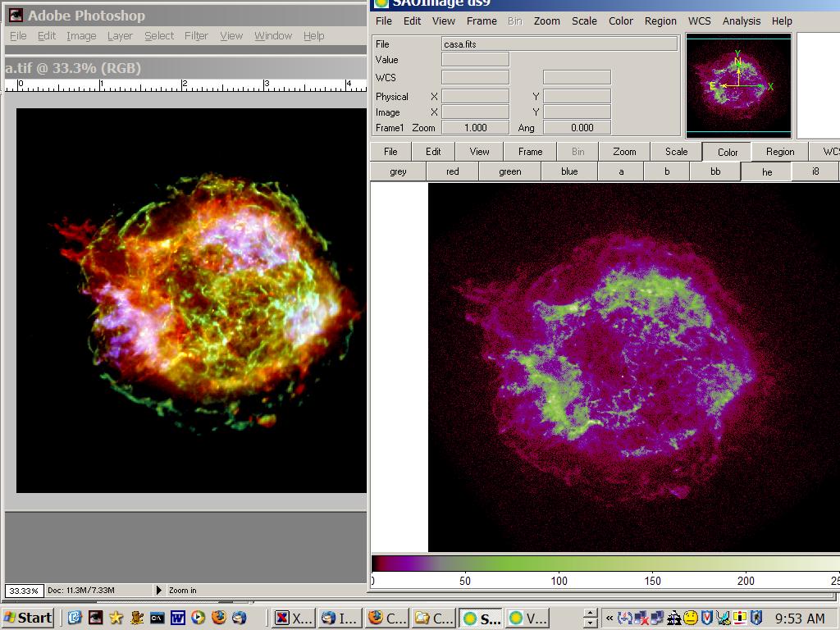Click the ds9 colorbar gradient
This screenshot has height=630, width=840.
(x=605, y=563)
